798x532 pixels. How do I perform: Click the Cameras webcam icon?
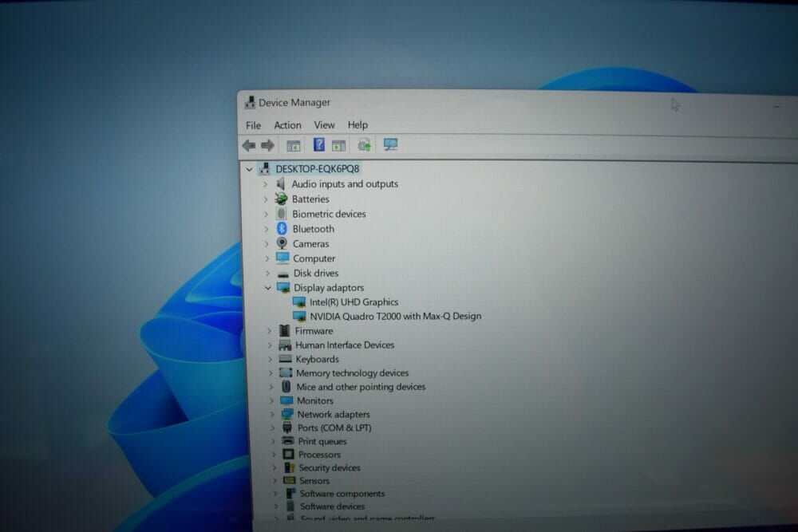tap(282, 243)
